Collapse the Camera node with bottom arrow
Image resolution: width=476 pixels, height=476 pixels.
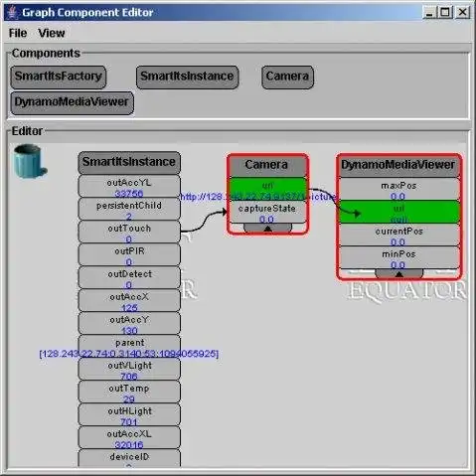[267, 228]
